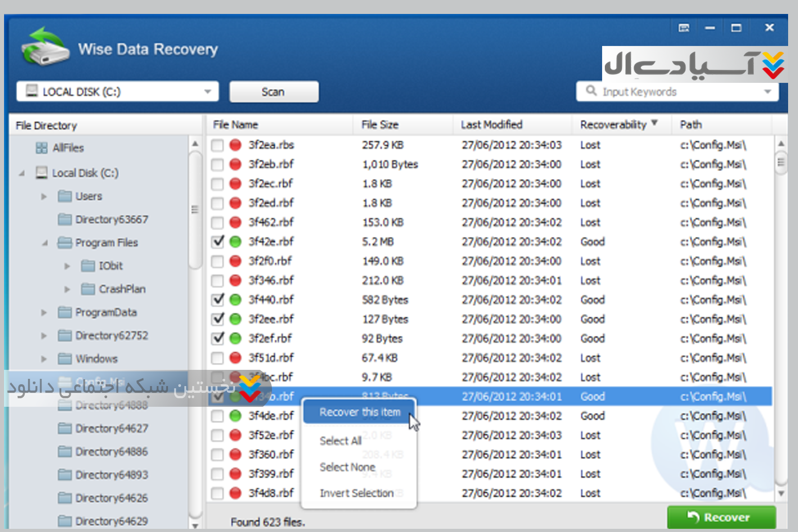Click the magnifier icon in search box
The height and width of the screenshot is (532, 798).
pos(591,91)
